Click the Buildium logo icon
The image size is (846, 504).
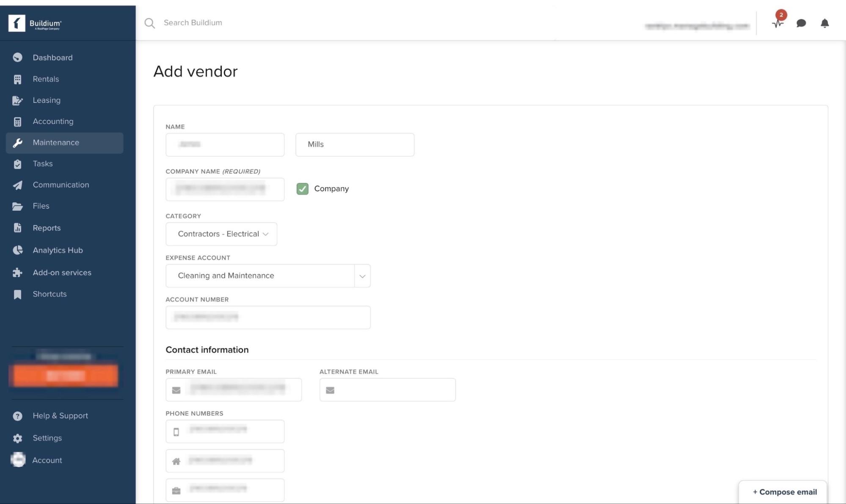tap(17, 23)
